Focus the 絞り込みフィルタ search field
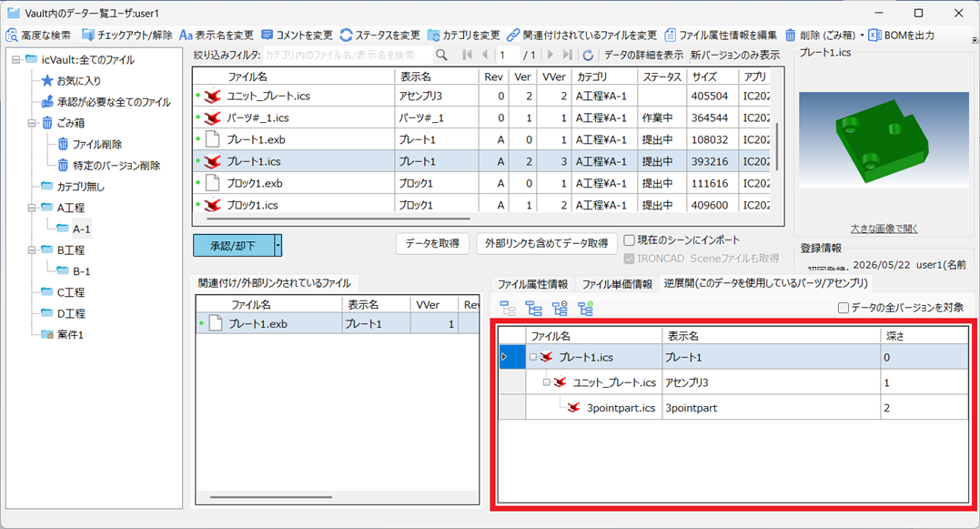The width and height of the screenshot is (980, 529). click(348, 55)
